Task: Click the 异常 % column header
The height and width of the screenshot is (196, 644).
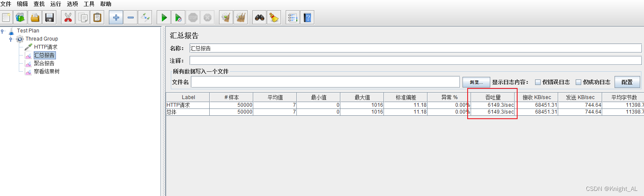Action: tap(449, 97)
